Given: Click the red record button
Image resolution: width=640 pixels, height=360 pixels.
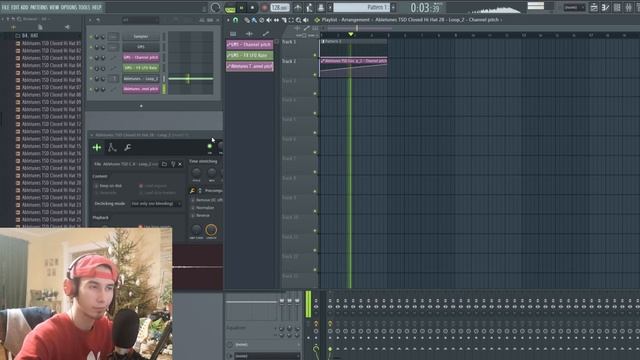Looking at the screenshot, I should [264, 8].
